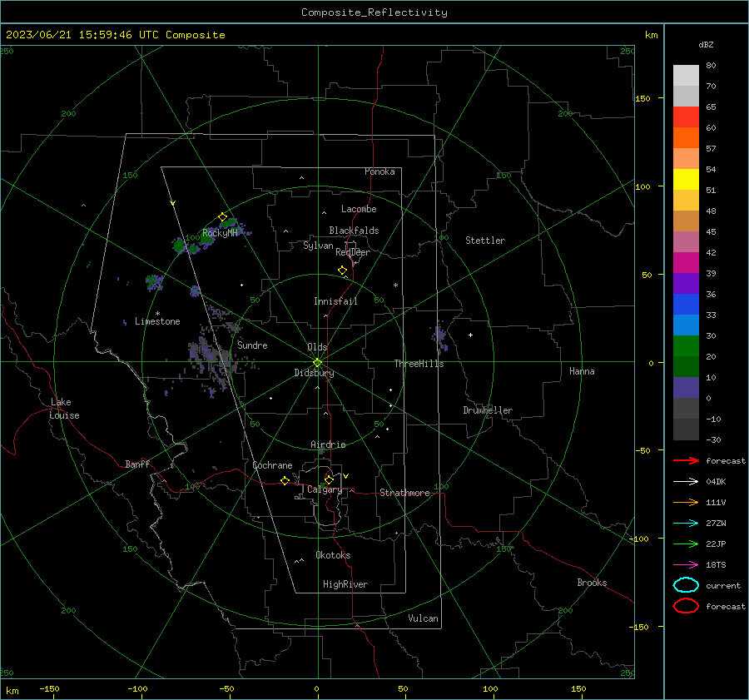Click the Okotoks label
749x700 pixels.
tap(333, 555)
